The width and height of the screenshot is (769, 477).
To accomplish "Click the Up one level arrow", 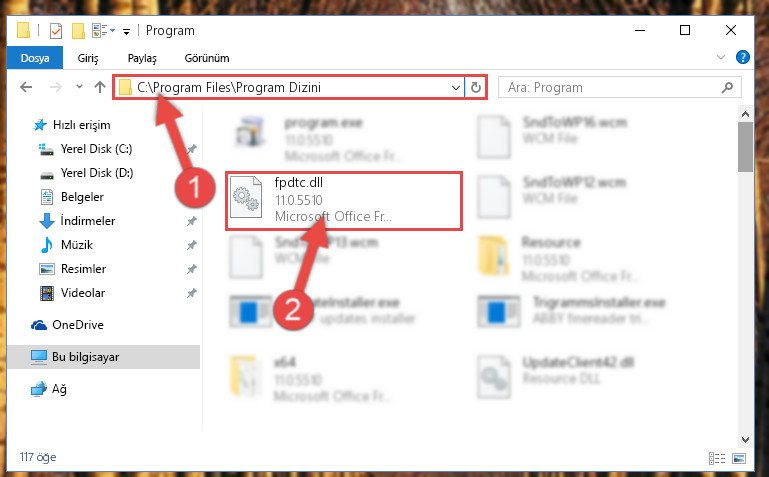I will click(x=100, y=87).
